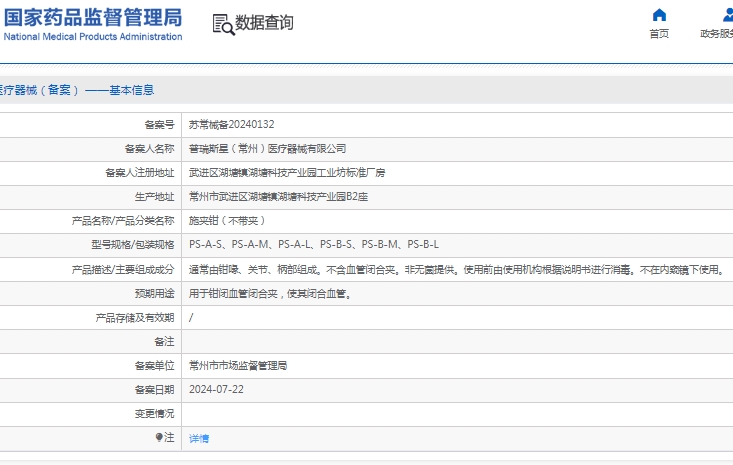Screen dimensions: 733x465
Task: Click the 首页 home icon
Action: click(659, 15)
